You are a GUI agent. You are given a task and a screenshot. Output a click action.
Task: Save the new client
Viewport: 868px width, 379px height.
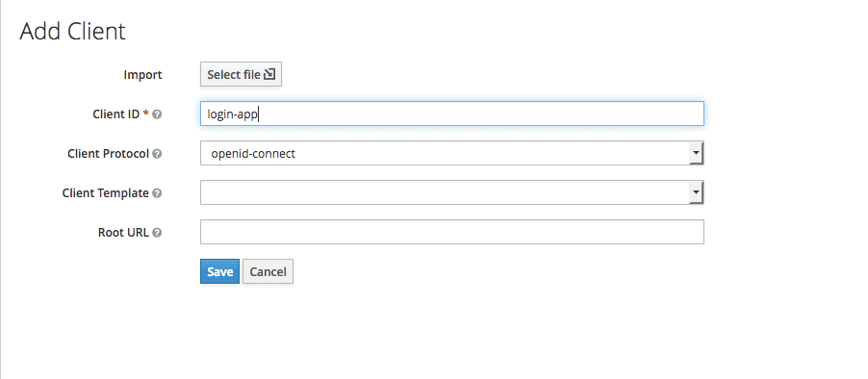click(219, 271)
